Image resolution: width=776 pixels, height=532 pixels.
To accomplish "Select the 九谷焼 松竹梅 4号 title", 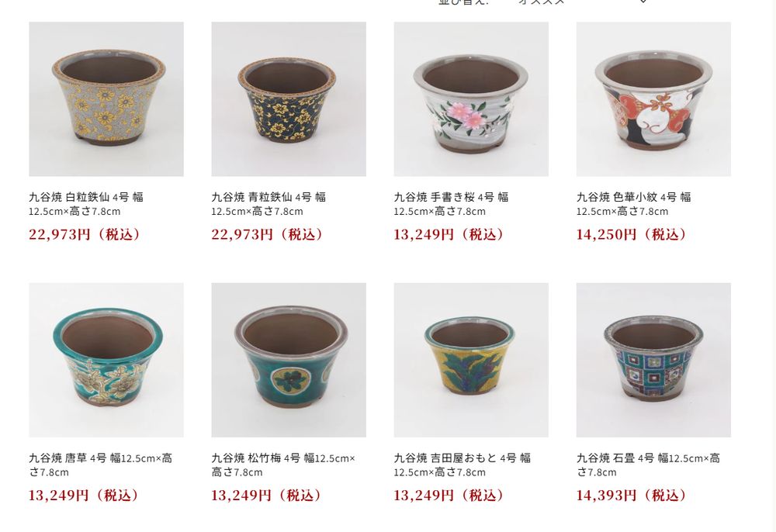I will (283, 465).
